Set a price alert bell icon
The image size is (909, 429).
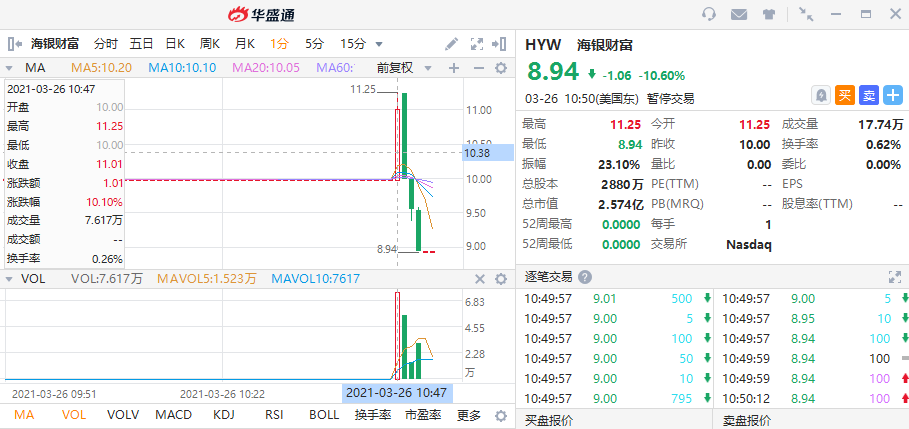pos(820,95)
